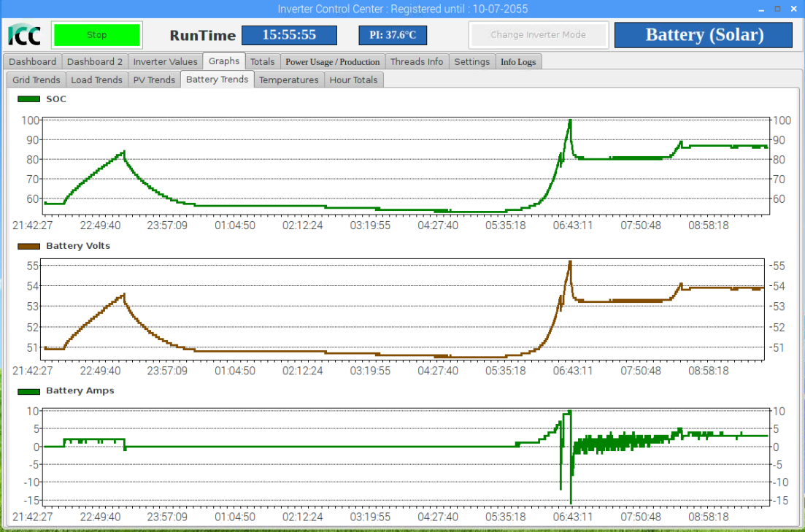
Task: Click the Battery Amps legend swatch
Action: coord(28,391)
